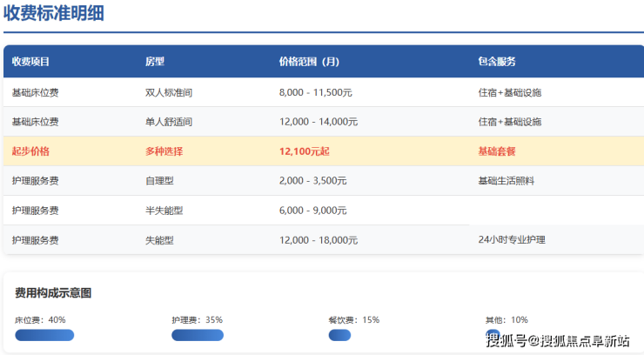Select the 双人标准间 room type cell
This screenshot has width=644, height=355.
(x=169, y=92)
